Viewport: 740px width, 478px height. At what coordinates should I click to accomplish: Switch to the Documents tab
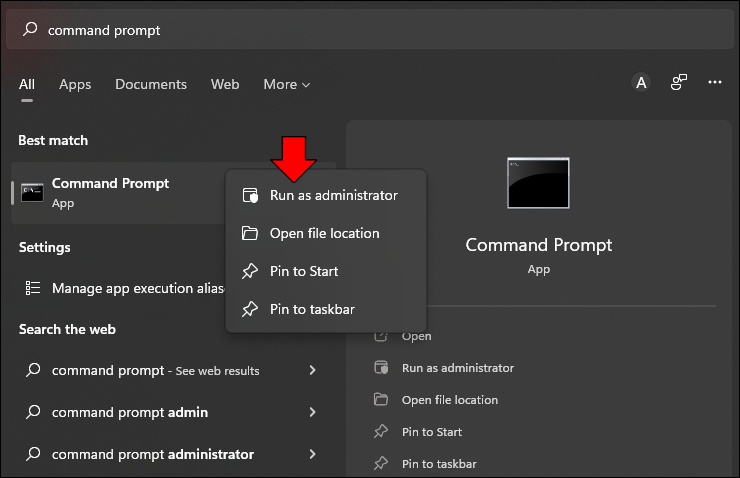coord(151,84)
